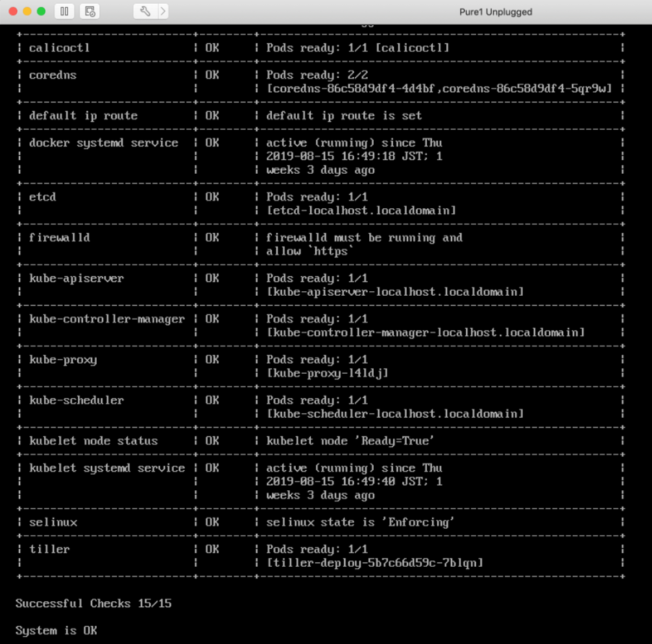Click 'Pods ready: 2/2' in coredns row
Image resolution: width=652 pixels, height=644 pixels.
pyautogui.click(x=317, y=75)
